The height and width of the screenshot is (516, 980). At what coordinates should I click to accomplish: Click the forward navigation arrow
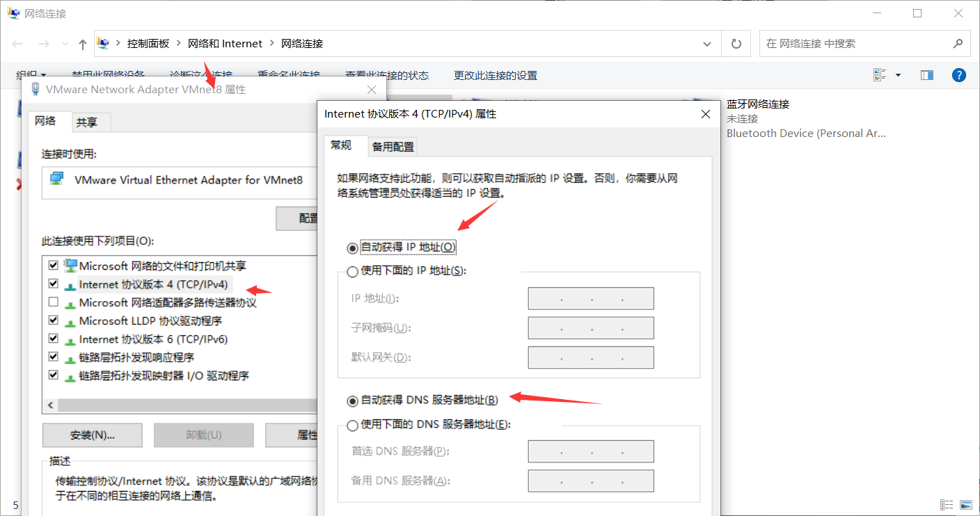pyautogui.click(x=44, y=44)
